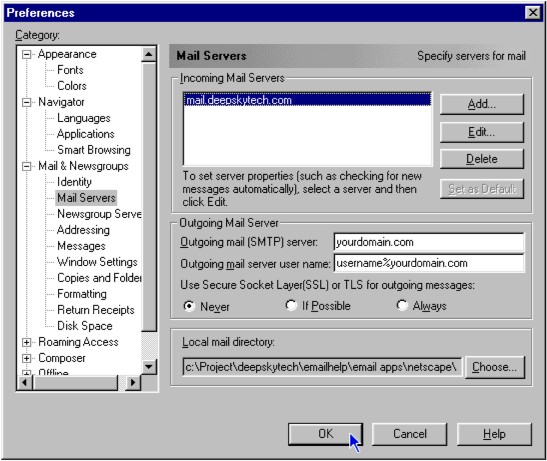The height and width of the screenshot is (461, 547).
Task: Choose a local mail directory
Action: [x=495, y=367]
